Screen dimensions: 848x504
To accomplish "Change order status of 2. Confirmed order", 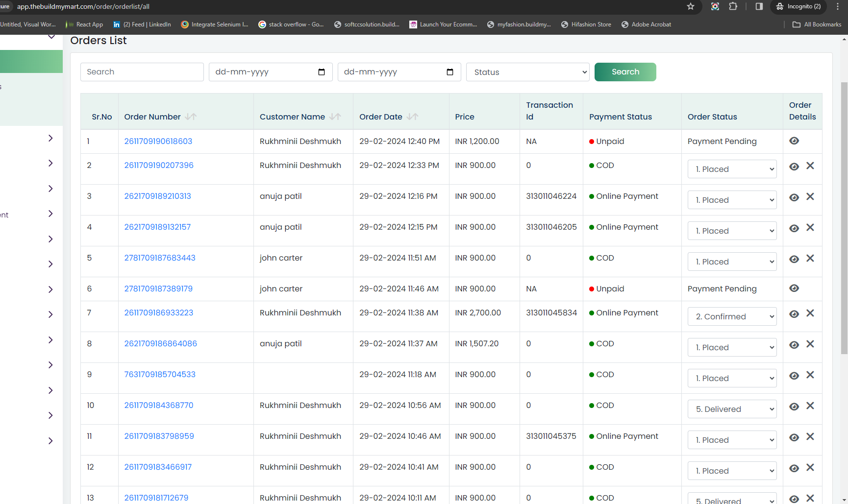I will click(x=732, y=316).
